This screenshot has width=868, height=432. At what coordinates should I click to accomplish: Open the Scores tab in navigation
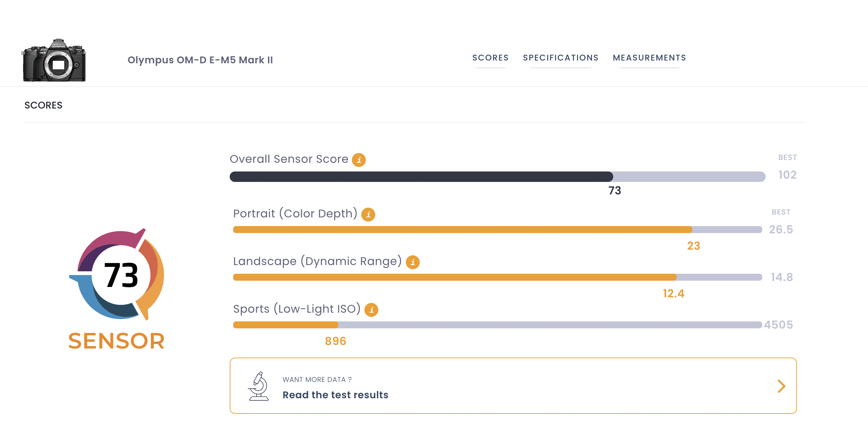click(490, 58)
